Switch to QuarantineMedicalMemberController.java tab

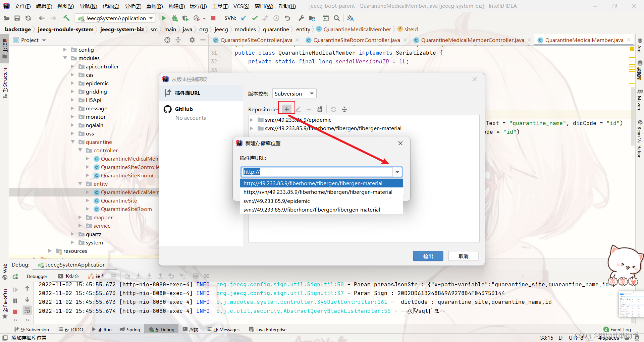coord(472,40)
